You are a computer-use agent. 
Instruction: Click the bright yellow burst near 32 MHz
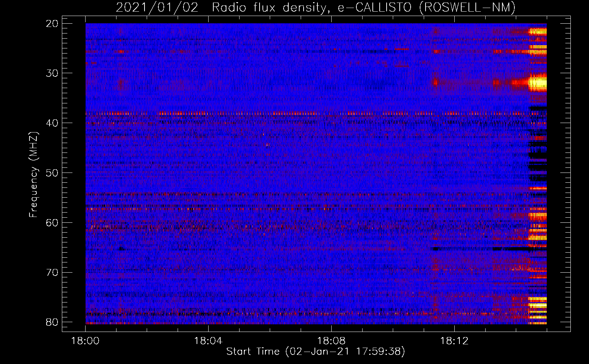click(x=537, y=83)
